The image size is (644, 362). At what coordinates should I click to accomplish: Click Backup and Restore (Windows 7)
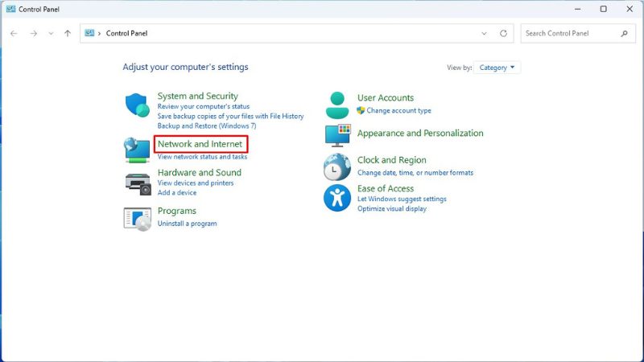207,126
